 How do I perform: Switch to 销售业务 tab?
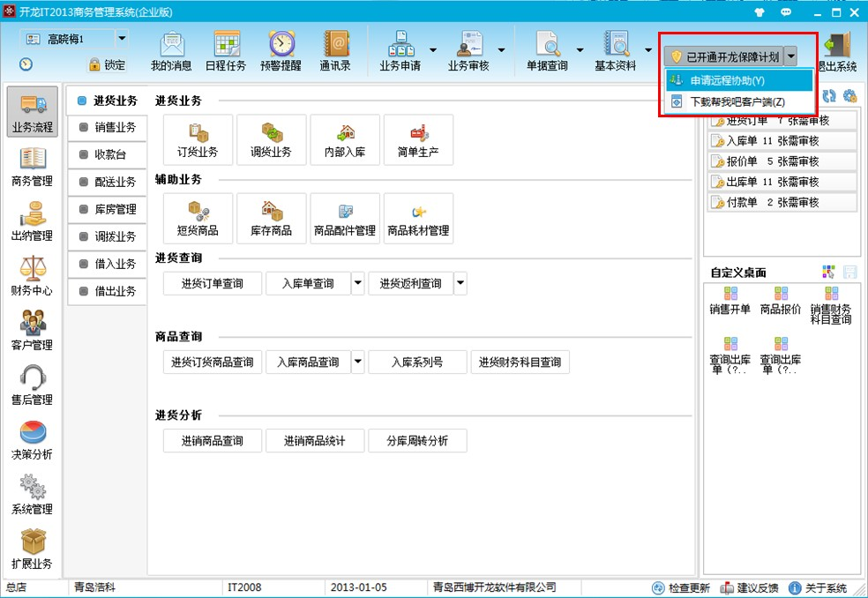(x=108, y=127)
